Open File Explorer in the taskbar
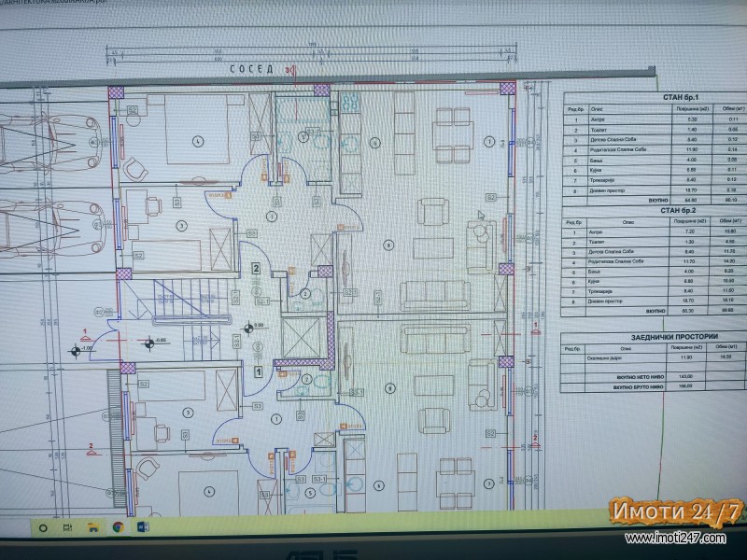 (92, 526)
